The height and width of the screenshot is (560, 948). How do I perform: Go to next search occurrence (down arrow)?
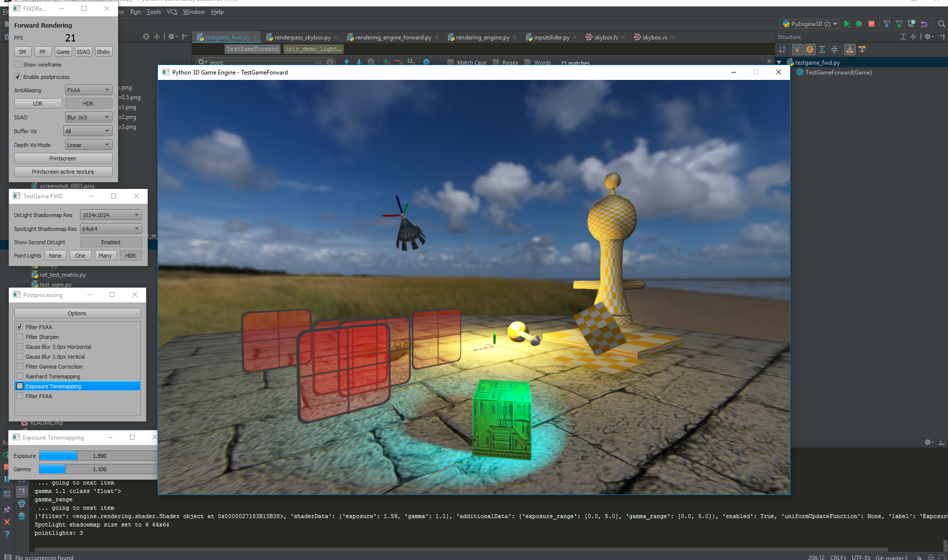(x=359, y=62)
